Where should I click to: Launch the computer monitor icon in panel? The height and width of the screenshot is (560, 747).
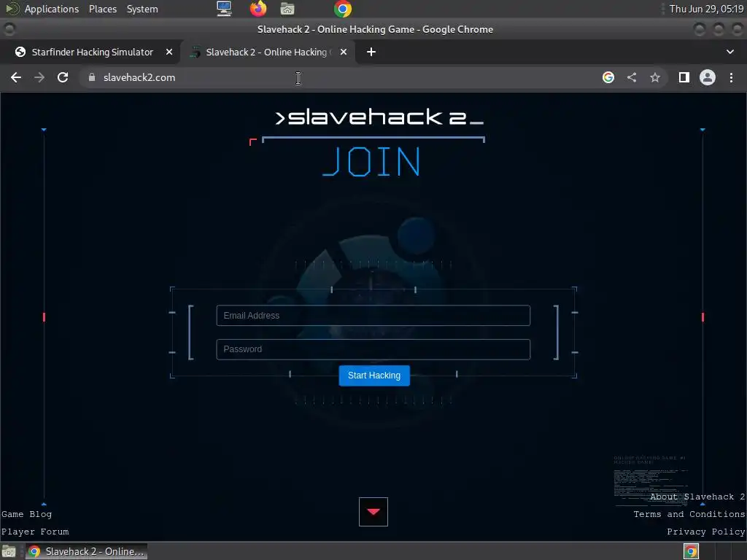[x=224, y=9]
